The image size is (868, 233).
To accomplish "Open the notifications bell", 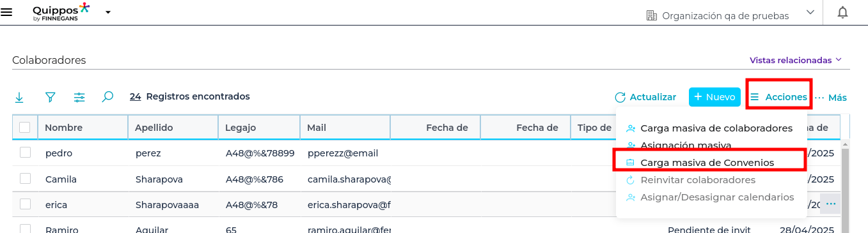I will tap(843, 13).
